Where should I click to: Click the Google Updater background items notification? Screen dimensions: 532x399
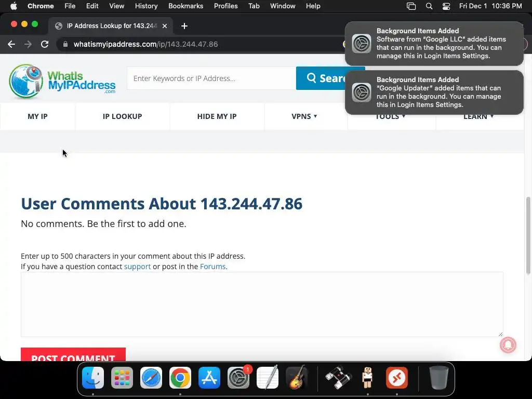[x=434, y=92]
